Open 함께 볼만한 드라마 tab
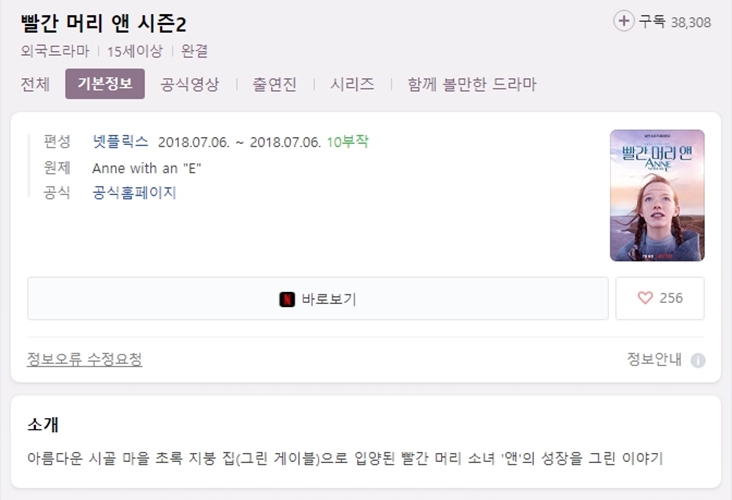Image resolution: width=732 pixels, height=500 pixels. pos(472,84)
